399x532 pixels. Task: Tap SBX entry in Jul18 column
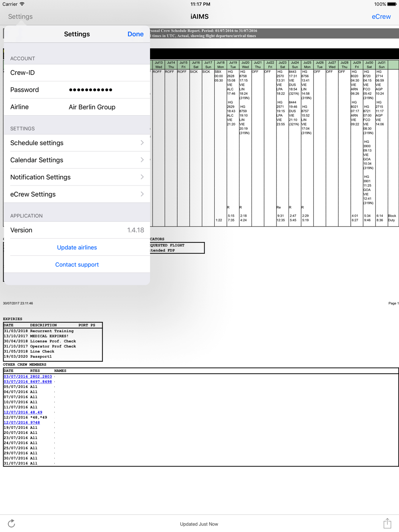pos(219,76)
